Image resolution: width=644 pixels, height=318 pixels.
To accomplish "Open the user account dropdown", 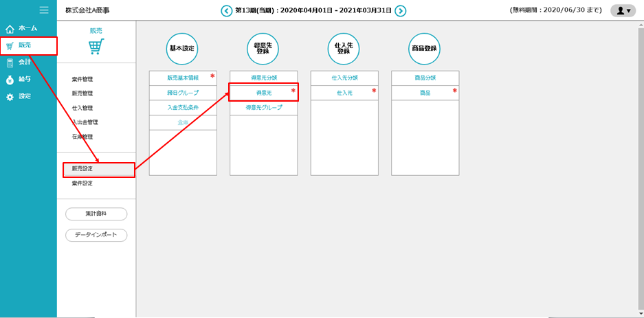I will click(623, 10).
